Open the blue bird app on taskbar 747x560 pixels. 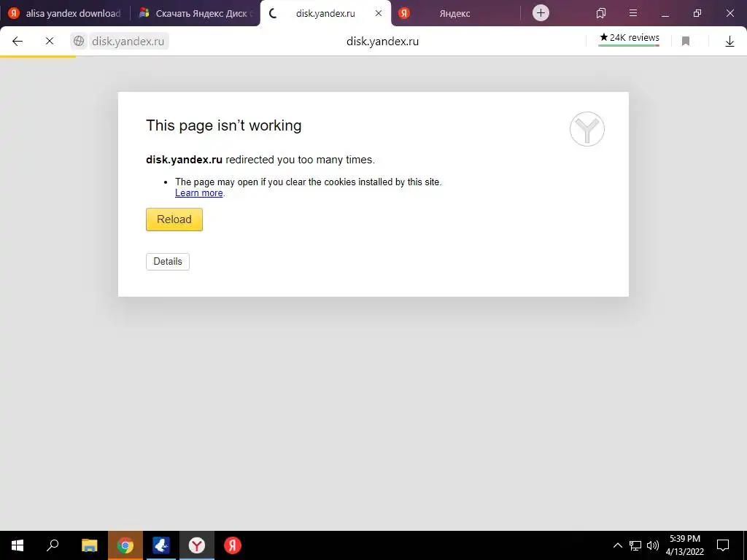coord(161,545)
